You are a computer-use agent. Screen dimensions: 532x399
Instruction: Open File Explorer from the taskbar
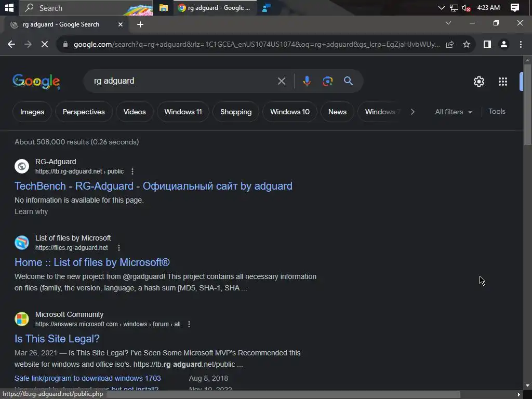pos(164,8)
